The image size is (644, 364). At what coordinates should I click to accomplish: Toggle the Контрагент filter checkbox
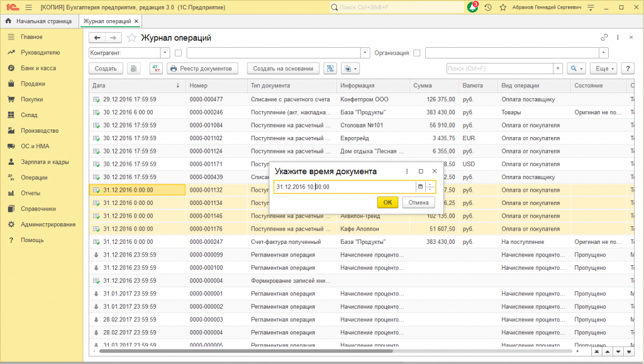pyautogui.click(x=178, y=53)
